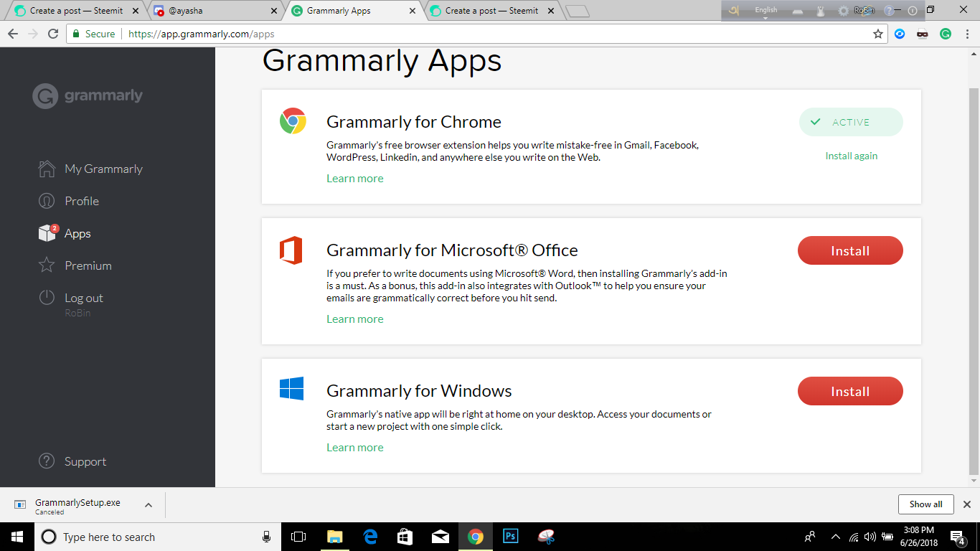The height and width of the screenshot is (551, 980).
Task: Install Grammarly for Windows
Action: [x=850, y=391]
